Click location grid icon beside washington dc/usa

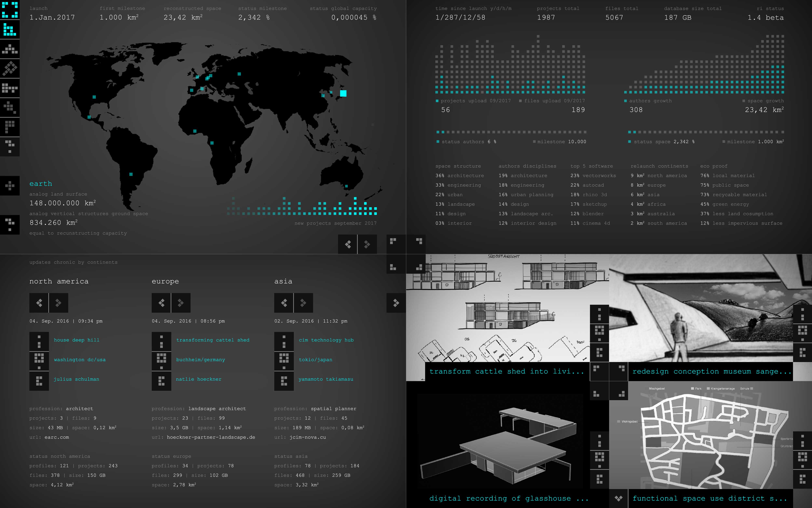click(x=39, y=361)
